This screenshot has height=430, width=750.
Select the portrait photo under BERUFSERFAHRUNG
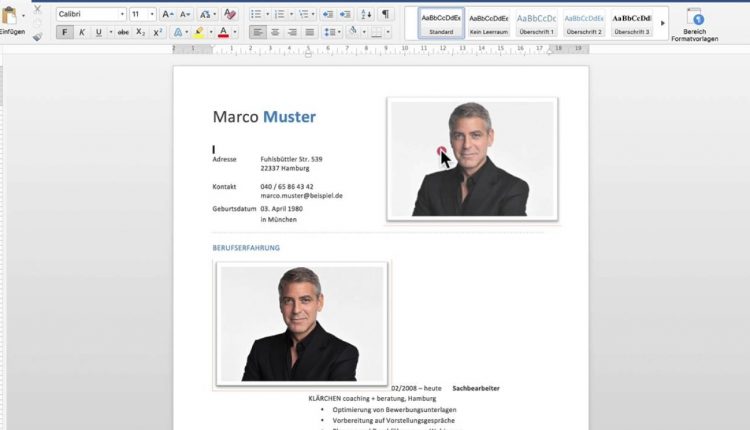302,323
